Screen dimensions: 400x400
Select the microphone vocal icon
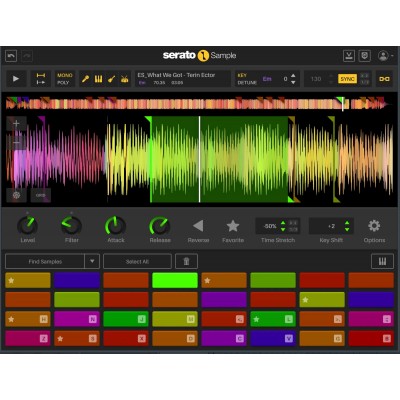[86, 79]
